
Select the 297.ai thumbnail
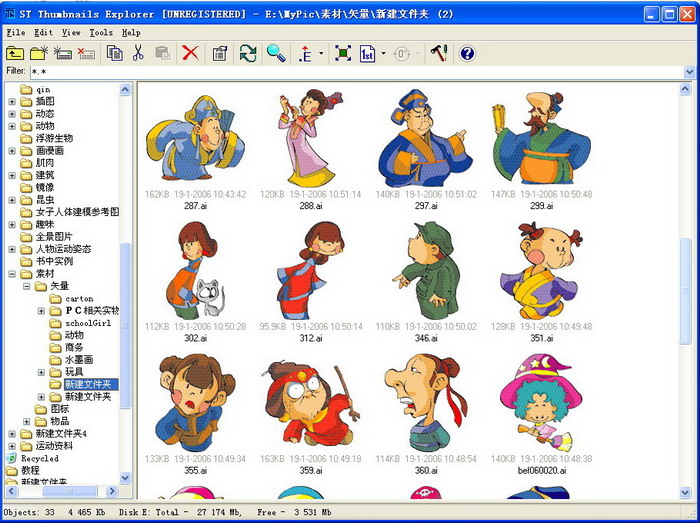click(425, 138)
